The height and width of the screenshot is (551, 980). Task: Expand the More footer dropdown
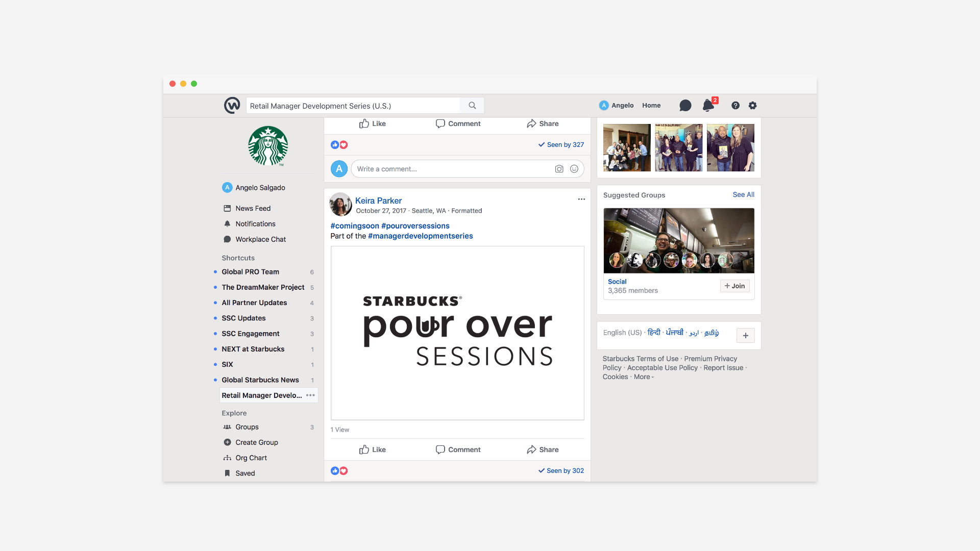pos(644,377)
